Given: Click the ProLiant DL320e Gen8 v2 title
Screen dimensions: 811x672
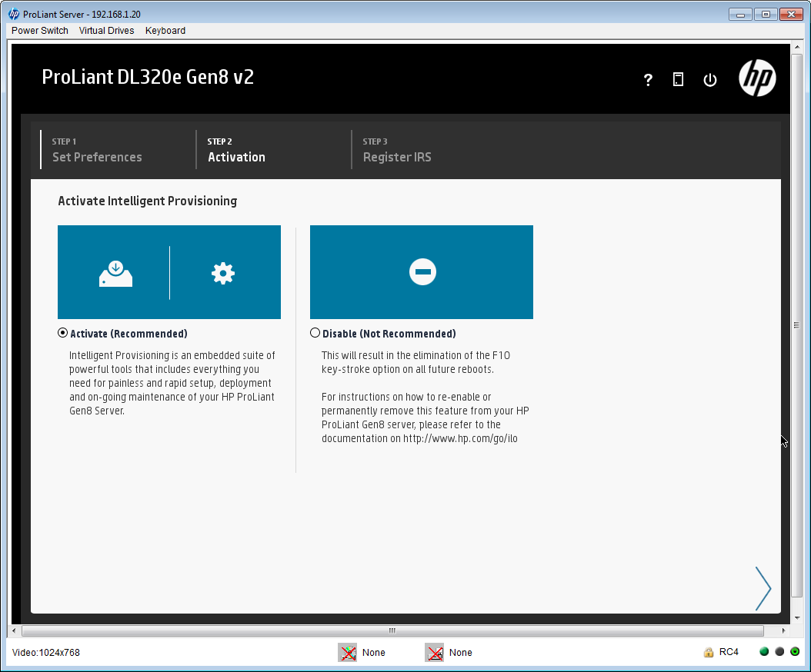Looking at the screenshot, I should click(148, 77).
